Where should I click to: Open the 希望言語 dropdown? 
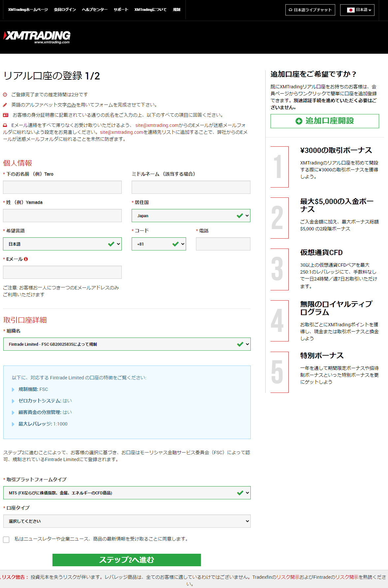point(62,244)
